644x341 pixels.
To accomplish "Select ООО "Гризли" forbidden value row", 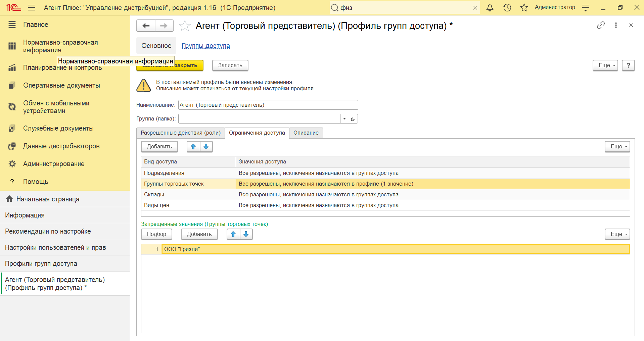I will (385, 249).
